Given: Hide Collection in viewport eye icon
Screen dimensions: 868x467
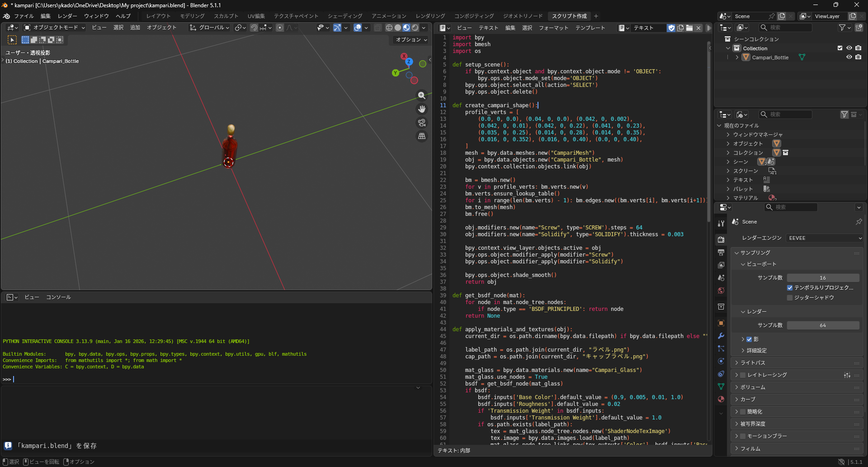Looking at the screenshot, I should click(x=849, y=48).
